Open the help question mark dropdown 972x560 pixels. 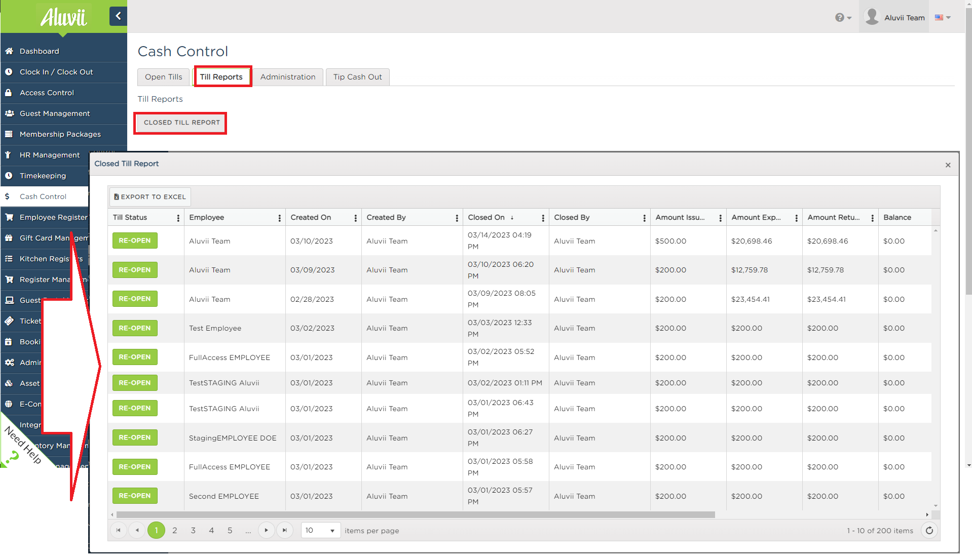point(843,18)
